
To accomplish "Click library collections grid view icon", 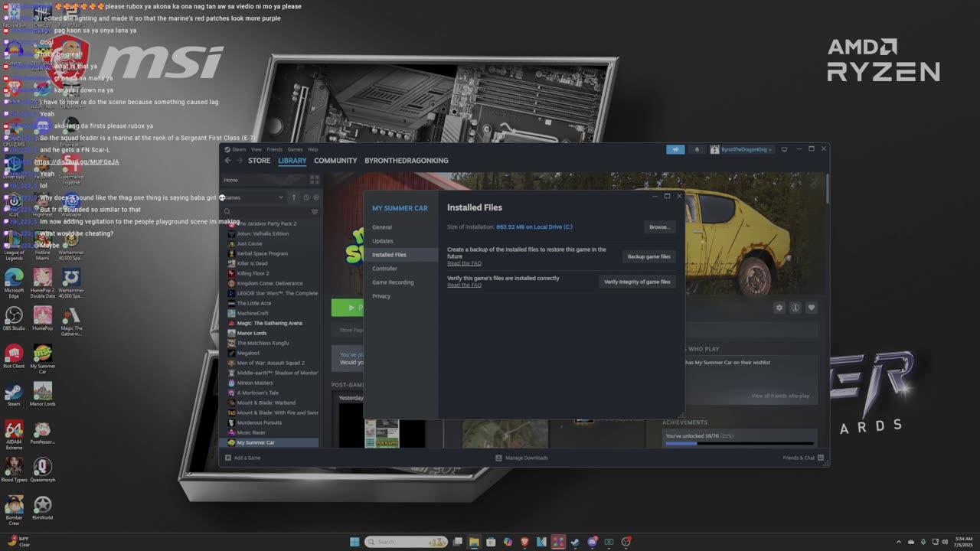I will [x=314, y=180].
